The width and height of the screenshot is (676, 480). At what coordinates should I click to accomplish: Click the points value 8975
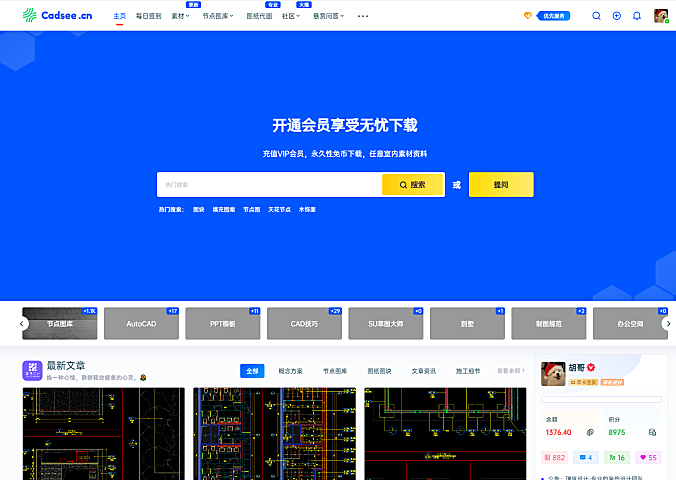coord(617,432)
